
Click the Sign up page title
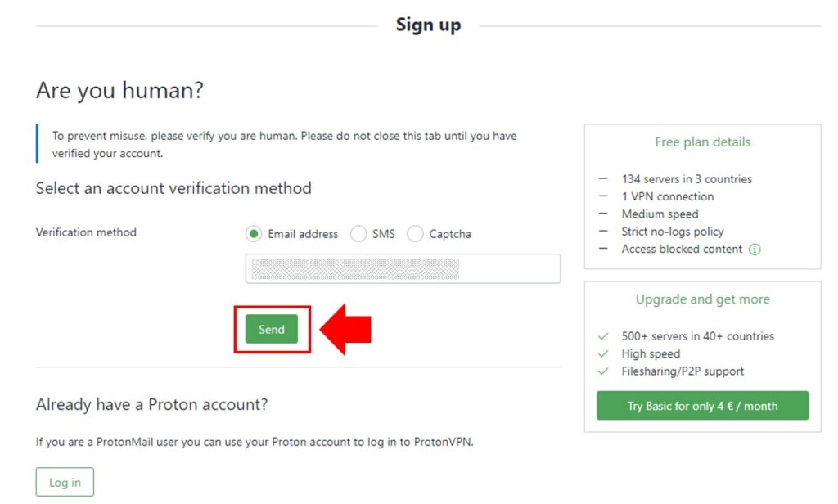pyautogui.click(x=428, y=25)
